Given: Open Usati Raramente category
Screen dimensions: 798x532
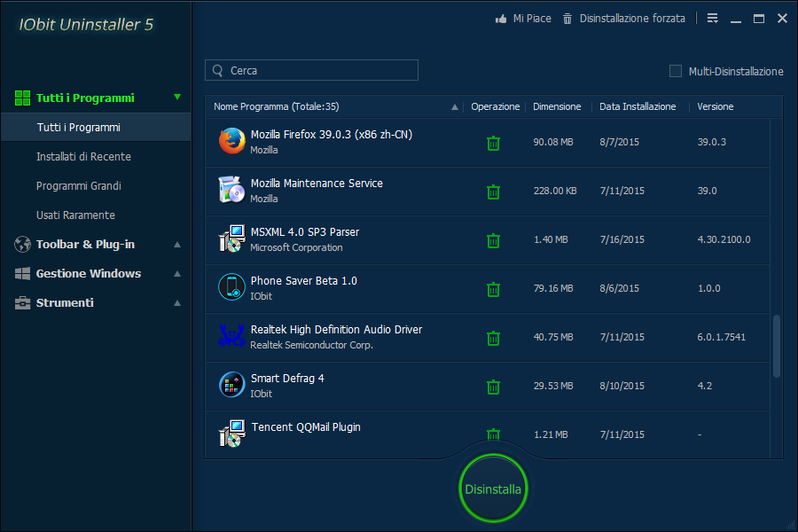Looking at the screenshot, I should coord(75,215).
